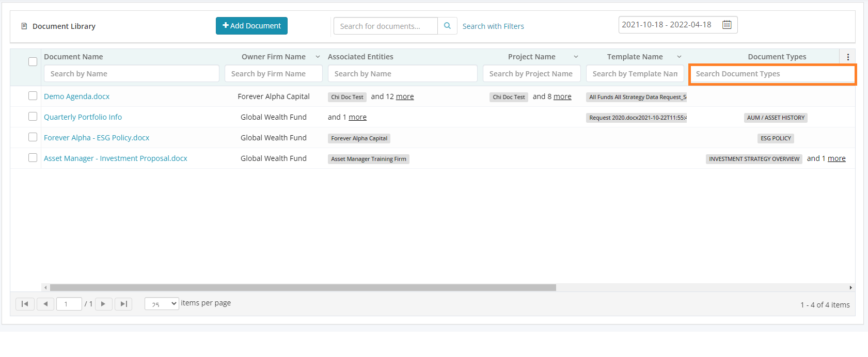Click the Document Library page icon
The height and width of the screenshot is (357, 868).
tap(24, 26)
